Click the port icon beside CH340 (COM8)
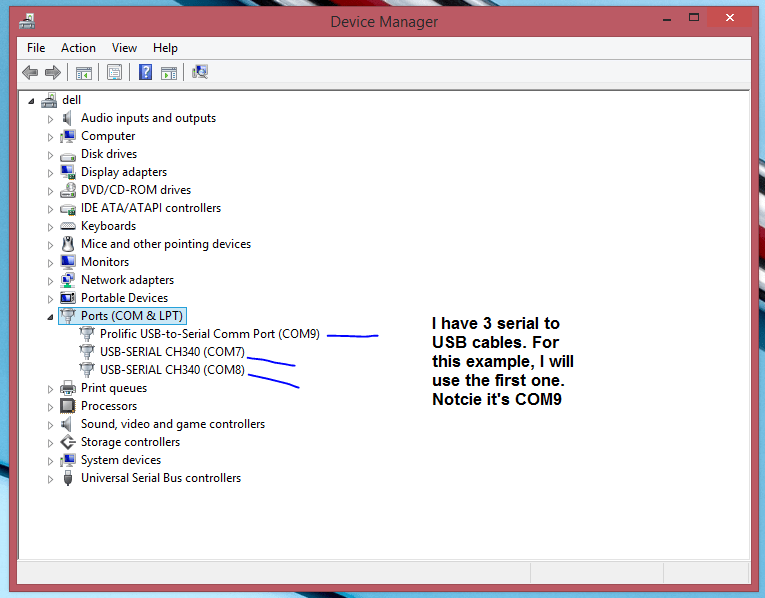 [x=87, y=370]
